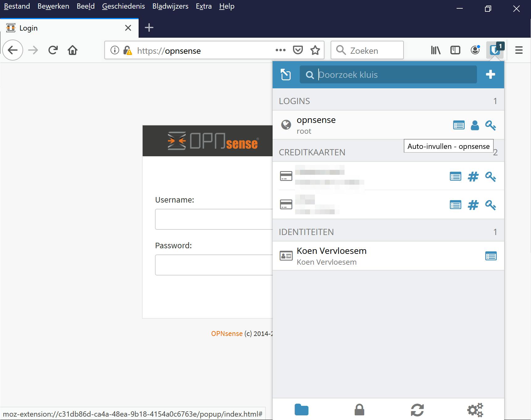Image resolution: width=531 pixels, height=420 pixels.
Task: Follow the OPNsense footer link
Action: click(x=227, y=334)
